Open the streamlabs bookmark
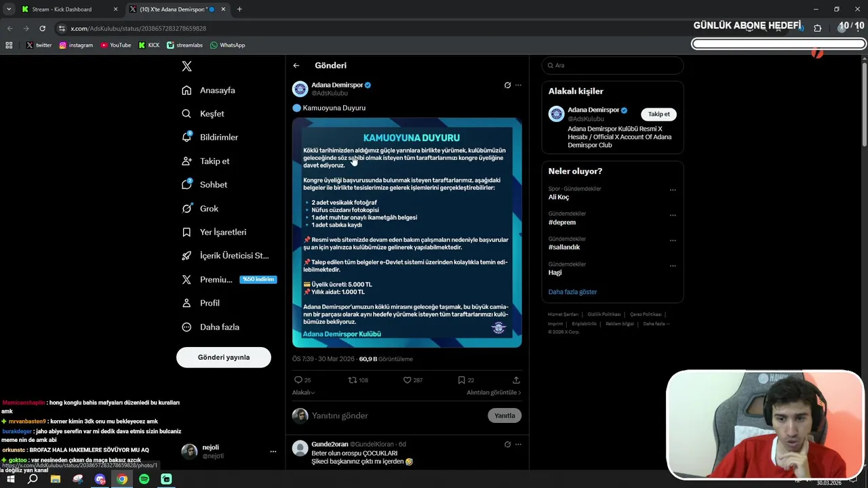Screen dimensions: 868x488 184,45
